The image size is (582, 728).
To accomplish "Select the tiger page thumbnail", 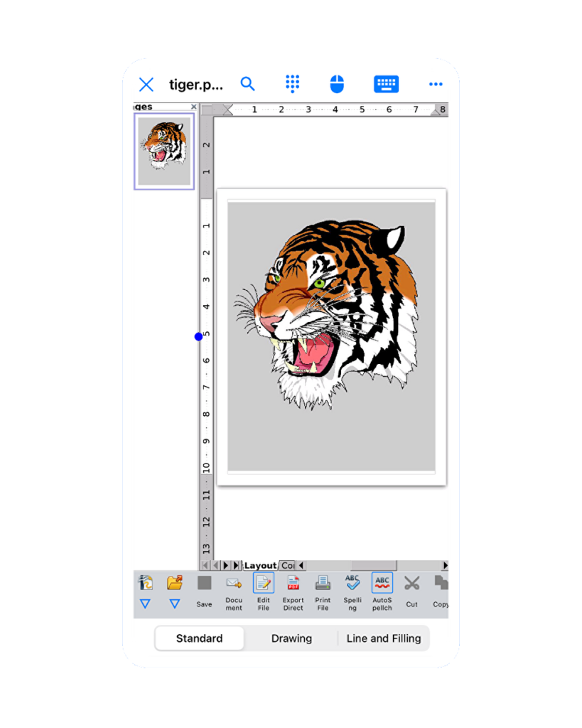I will pyautogui.click(x=164, y=151).
